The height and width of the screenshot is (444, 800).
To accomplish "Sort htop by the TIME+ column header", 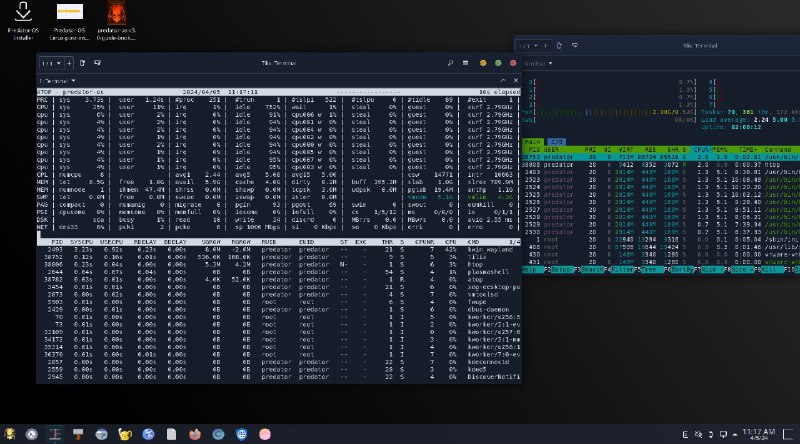I will [747, 150].
